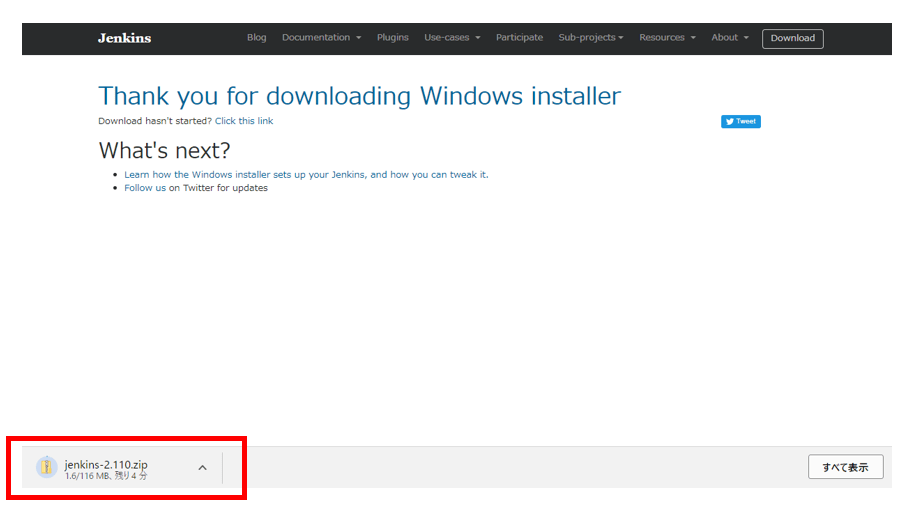
Task: Click the すべて表示 button
Action: (845, 467)
